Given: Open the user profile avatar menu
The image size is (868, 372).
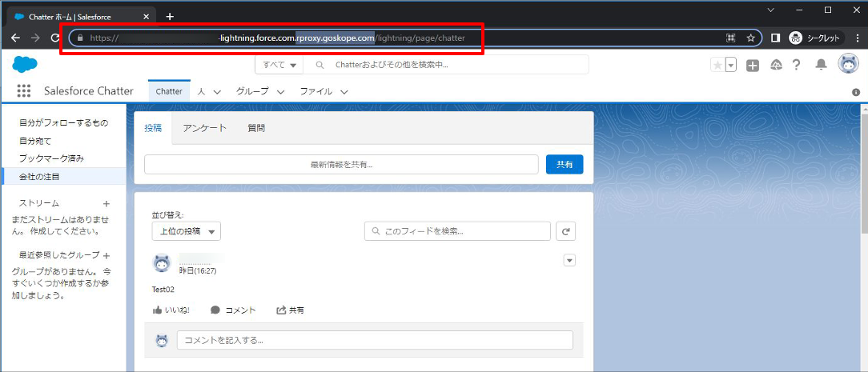Looking at the screenshot, I should [849, 64].
